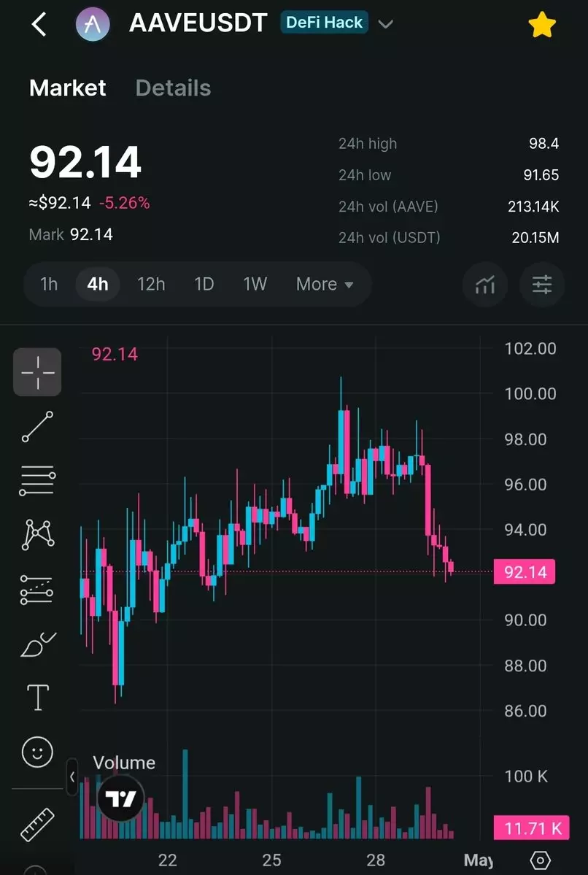The height and width of the screenshot is (875, 588).
Task: Select the crosshair cursor tool
Action: [37, 371]
